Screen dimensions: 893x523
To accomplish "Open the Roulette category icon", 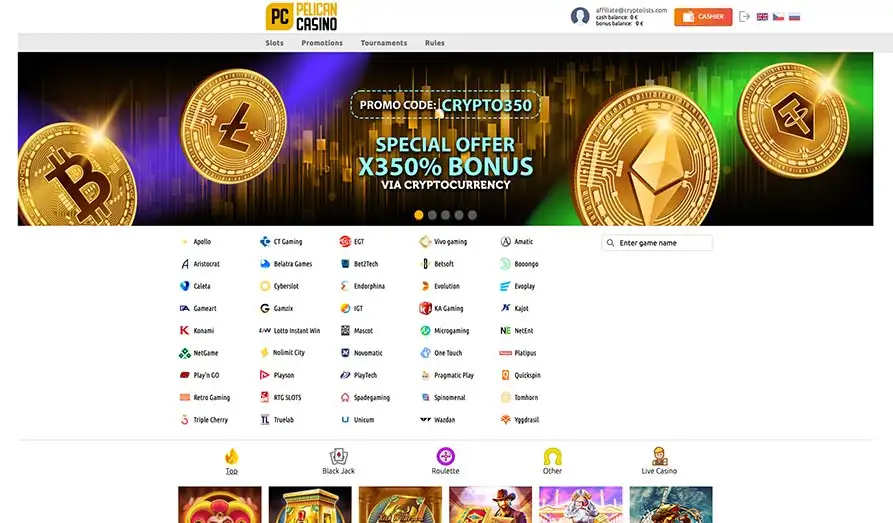I will click(445, 461).
